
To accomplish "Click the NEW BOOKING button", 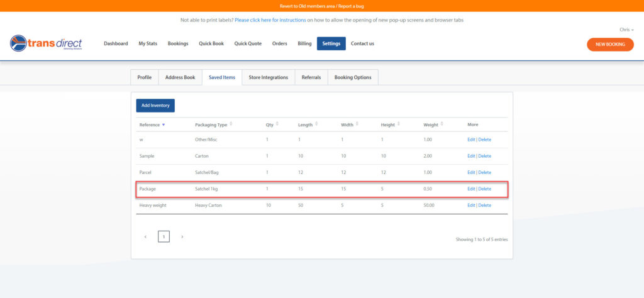I will pos(610,45).
